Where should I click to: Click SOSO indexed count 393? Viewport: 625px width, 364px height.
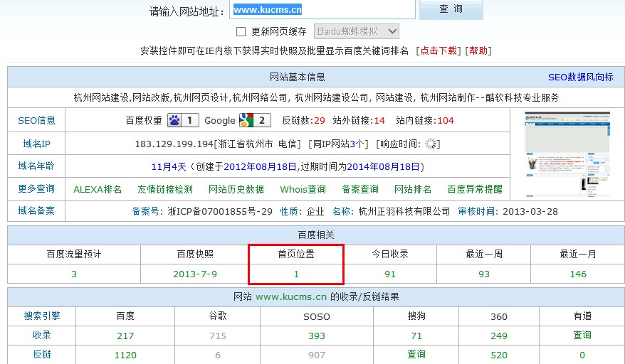[317, 336]
